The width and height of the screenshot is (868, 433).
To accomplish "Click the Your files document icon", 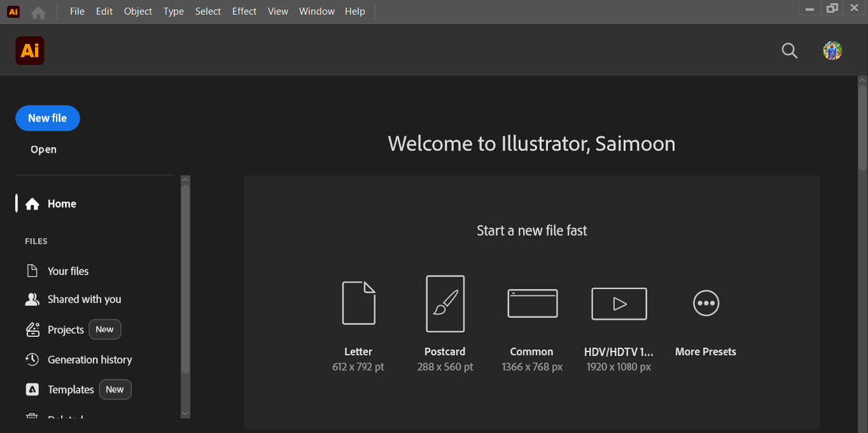I will [32, 271].
